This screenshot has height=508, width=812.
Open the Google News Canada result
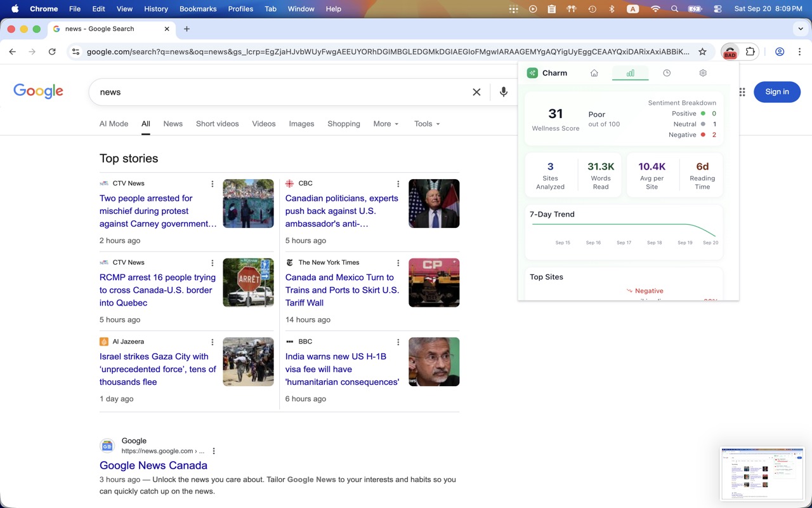(x=154, y=465)
